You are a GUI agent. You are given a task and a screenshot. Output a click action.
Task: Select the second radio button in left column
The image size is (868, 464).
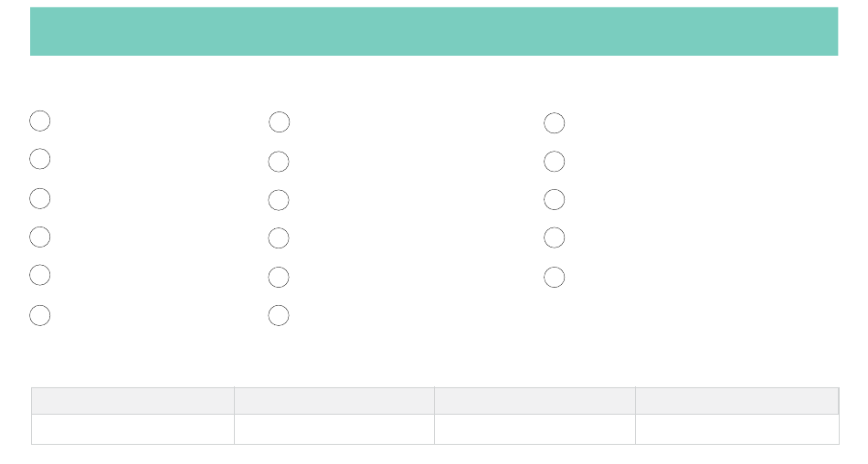(x=40, y=159)
